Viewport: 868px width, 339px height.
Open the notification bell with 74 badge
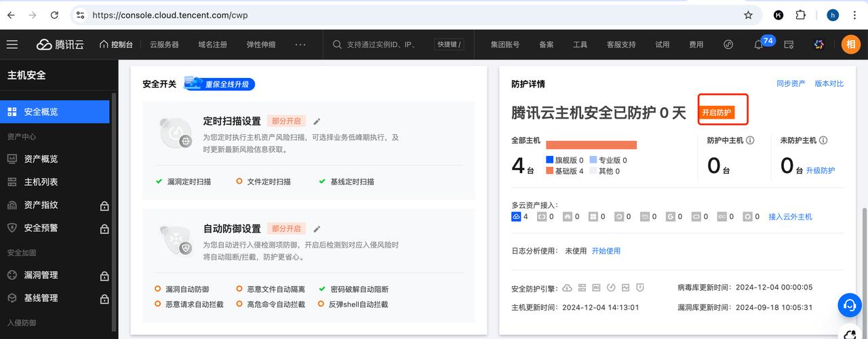[x=759, y=45]
